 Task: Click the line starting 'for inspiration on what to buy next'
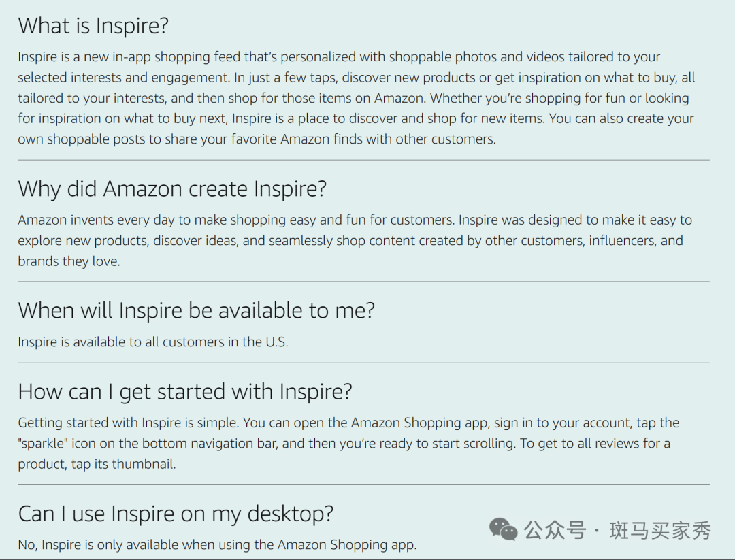[x=356, y=118]
